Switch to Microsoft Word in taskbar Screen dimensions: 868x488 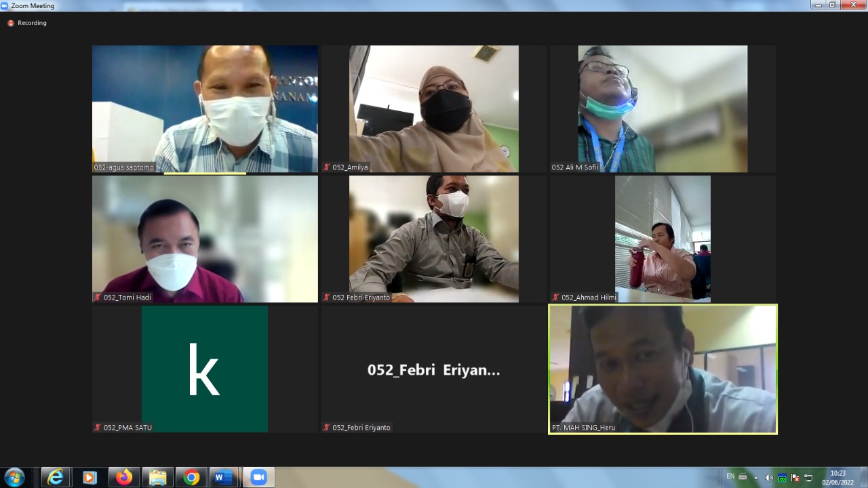(x=222, y=477)
